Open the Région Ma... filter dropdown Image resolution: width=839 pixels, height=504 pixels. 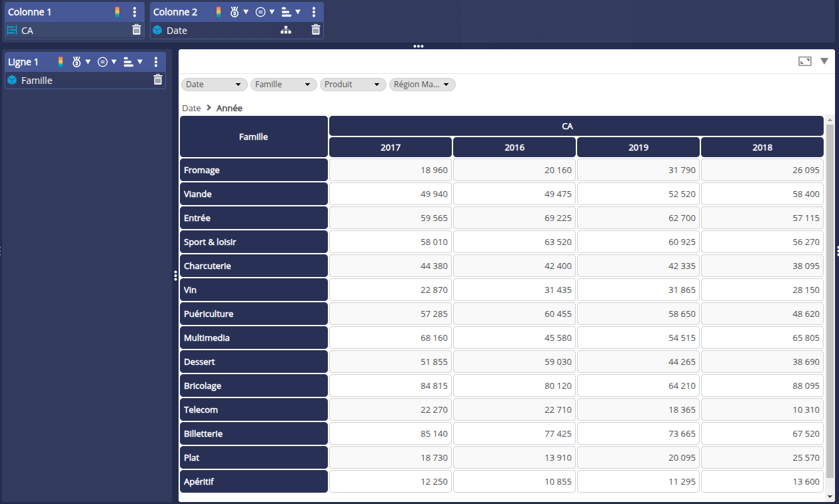pos(422,85)
